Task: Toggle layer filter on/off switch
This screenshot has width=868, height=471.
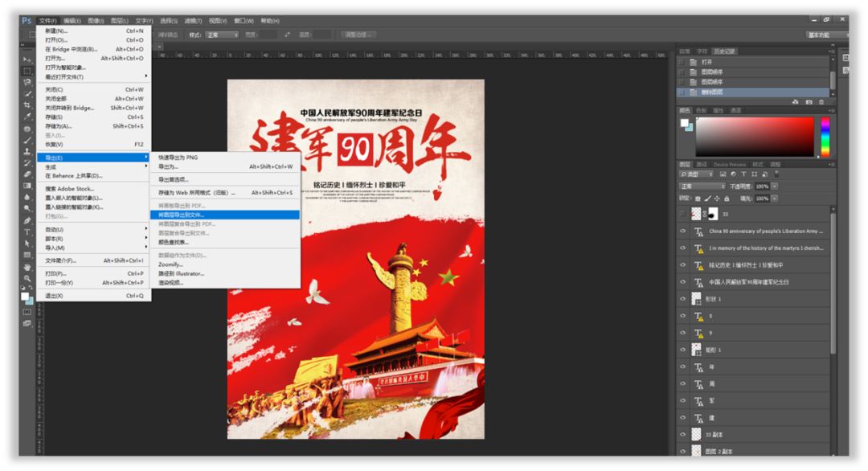Action: (776, 174)
